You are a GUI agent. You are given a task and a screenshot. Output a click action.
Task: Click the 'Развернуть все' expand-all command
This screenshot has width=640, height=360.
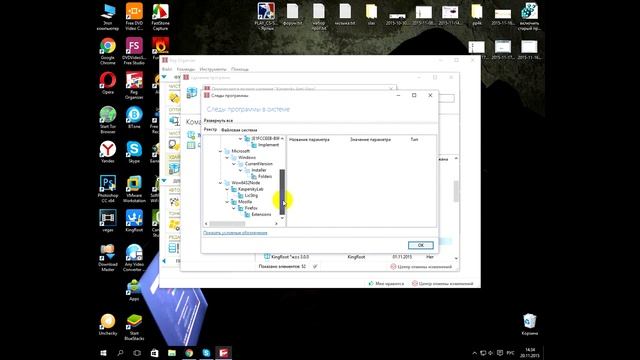click(218, 121)
